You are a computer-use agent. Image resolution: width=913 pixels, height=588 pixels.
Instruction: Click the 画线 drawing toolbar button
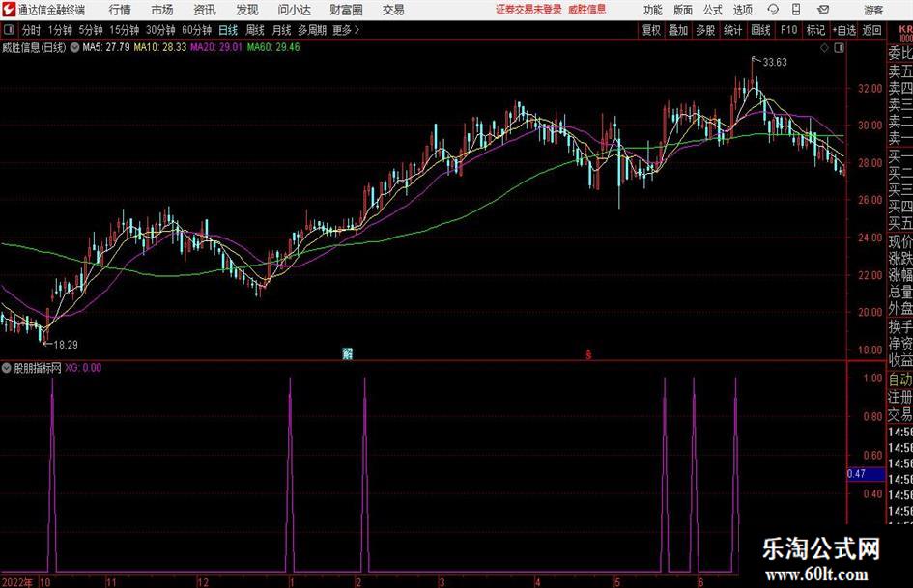point(760,30)
